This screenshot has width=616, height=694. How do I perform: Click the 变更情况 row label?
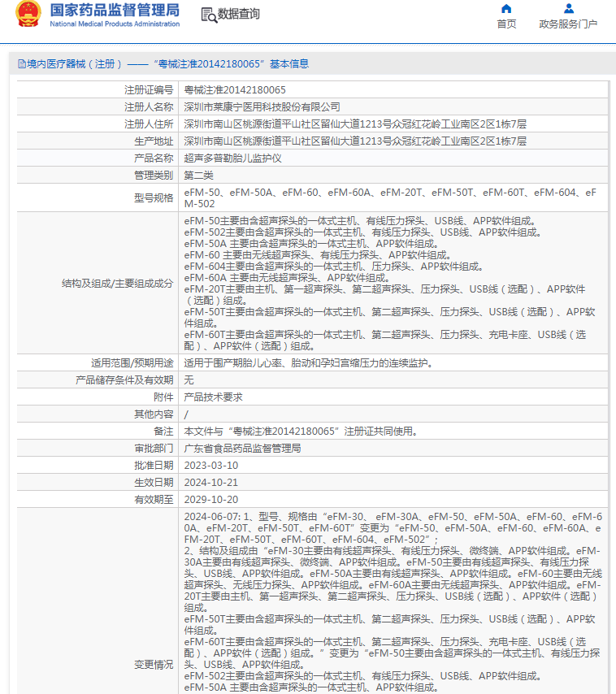(x=154, y=665)
